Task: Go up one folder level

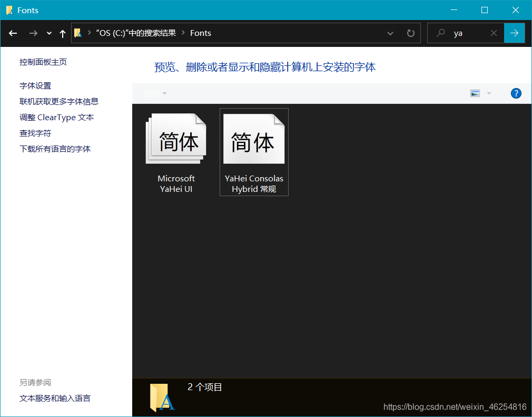Action: coord(63,33)
